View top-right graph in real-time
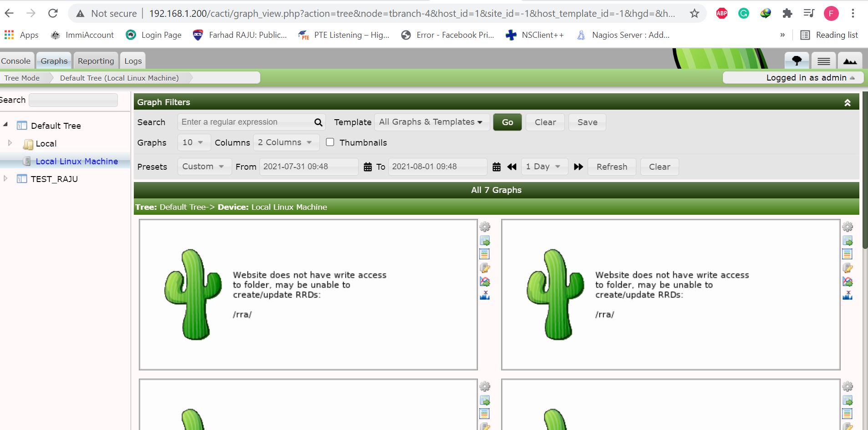Viewport: 868px width, 430px height. point(848,282)
